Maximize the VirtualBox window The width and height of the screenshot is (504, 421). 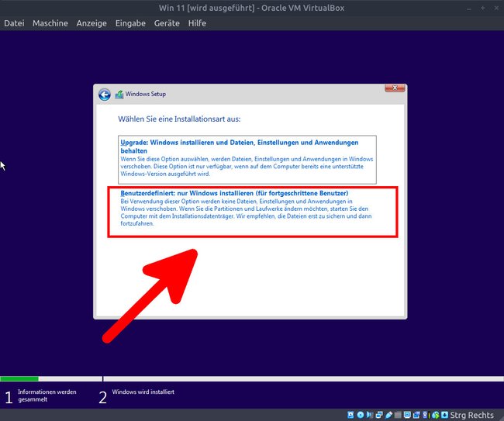point(483,8)
